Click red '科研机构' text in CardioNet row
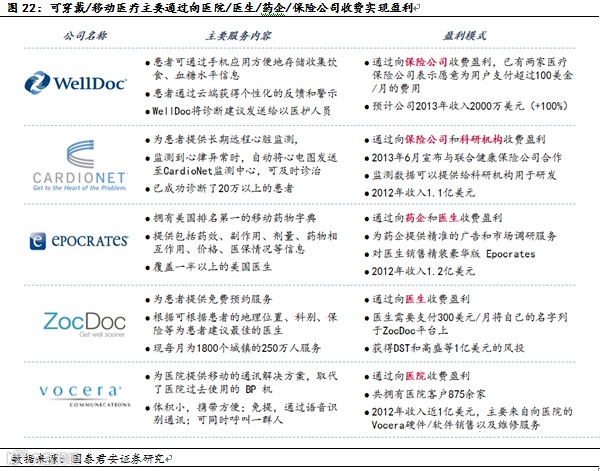Image resolution: width=600 pixels, height=471 pixels. [481, 140]
